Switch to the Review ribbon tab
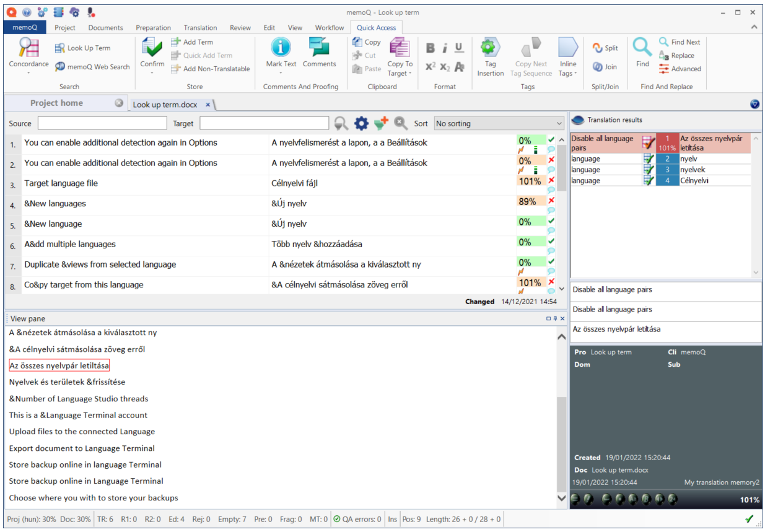The width and height of the screenshot is (765, 532). click(x=240, y=27)
